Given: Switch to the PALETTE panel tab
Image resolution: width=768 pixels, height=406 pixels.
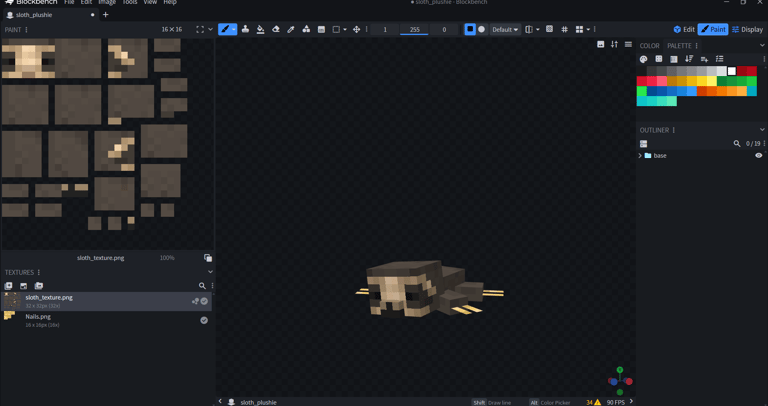Looking at the screenshot, I should tap(679, 46).
